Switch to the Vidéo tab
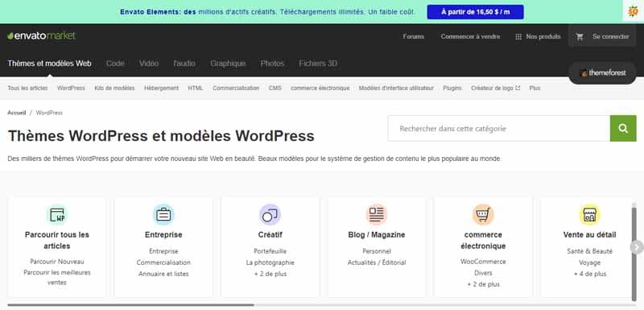This screenshot has height=310, width=644. click(149, 64)
